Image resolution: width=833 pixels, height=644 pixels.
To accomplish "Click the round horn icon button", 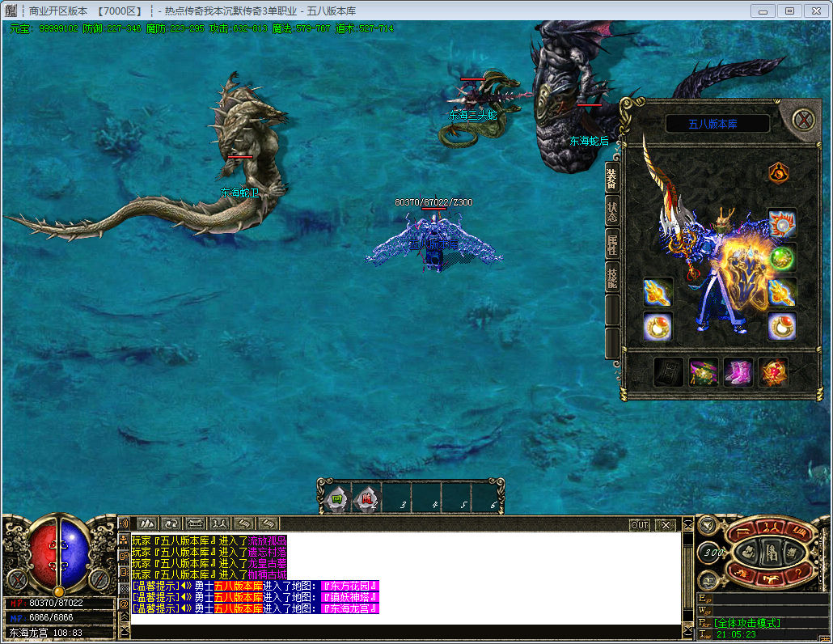I will [707, 526].
